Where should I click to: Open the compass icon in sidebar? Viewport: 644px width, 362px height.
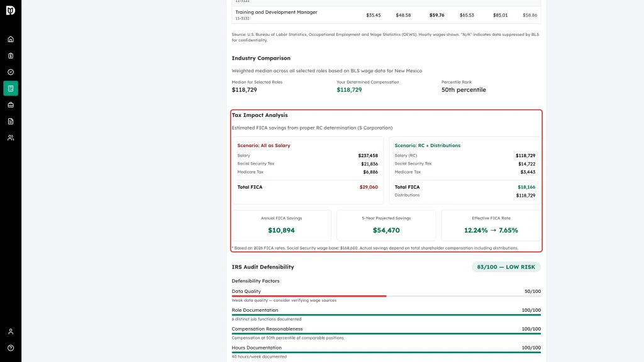click(11, 72)
